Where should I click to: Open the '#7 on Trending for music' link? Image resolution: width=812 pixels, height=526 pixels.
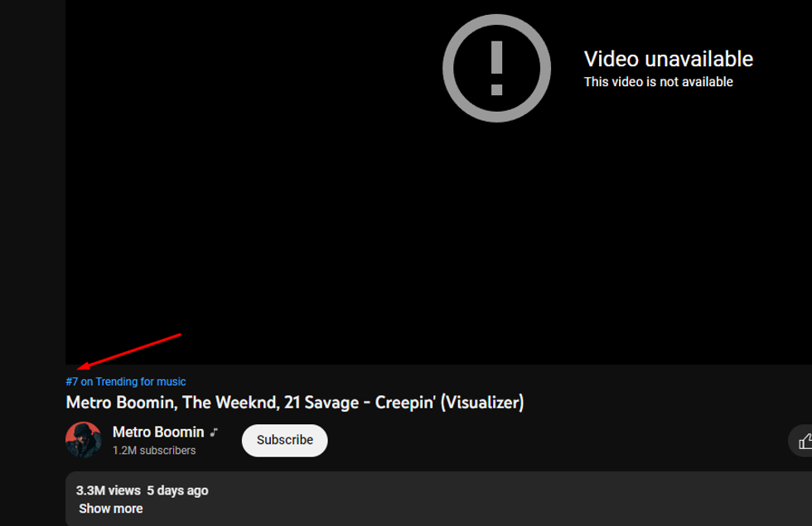tap(126, 382)
